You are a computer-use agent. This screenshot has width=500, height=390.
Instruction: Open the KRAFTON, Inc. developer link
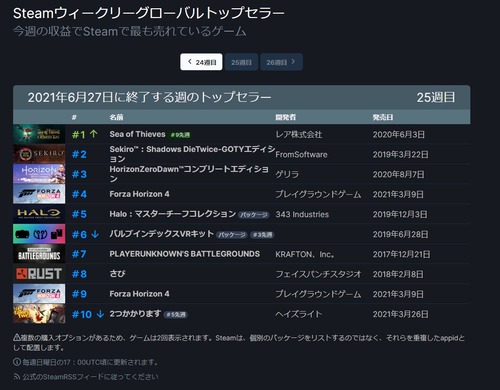[305, 255]
